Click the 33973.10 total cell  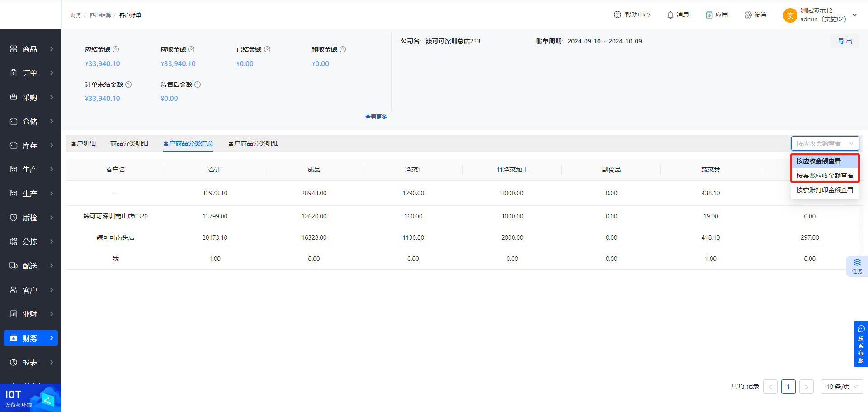tap(215, 193)
